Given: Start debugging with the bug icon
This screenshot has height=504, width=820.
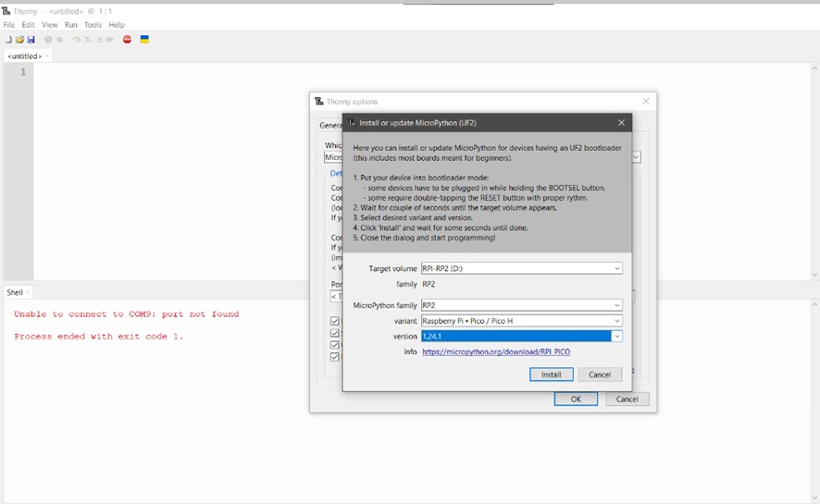Looking at the screenshot, I should point(59,40).
